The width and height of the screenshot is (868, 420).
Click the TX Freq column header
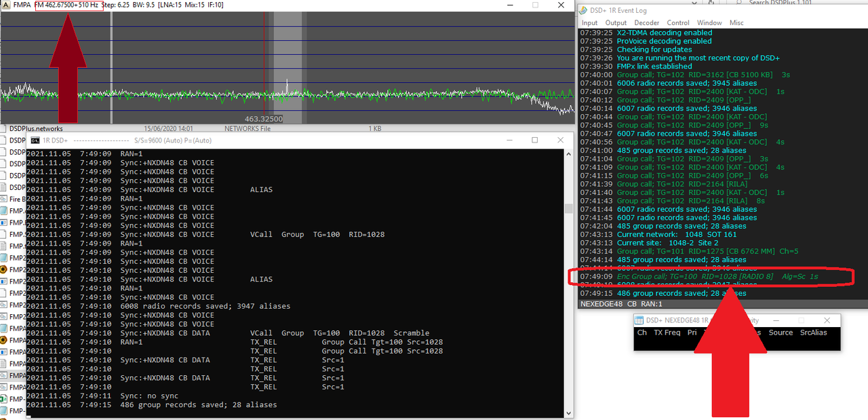667,332
